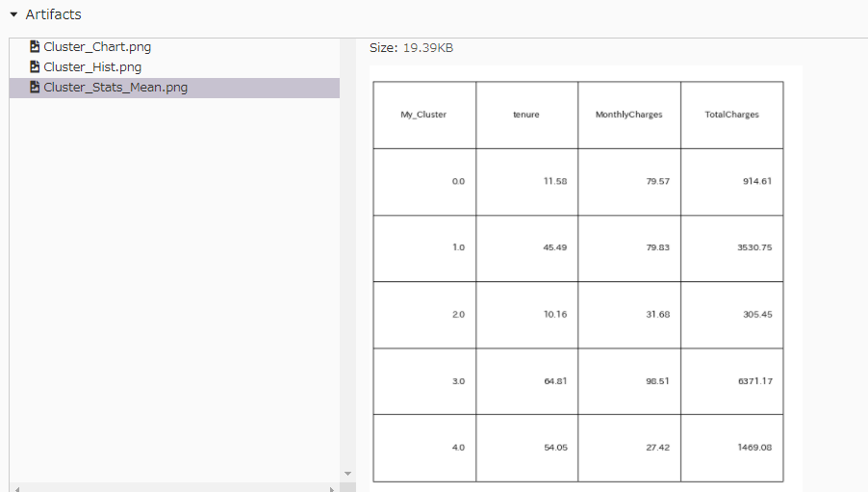This screenshot has height=492, width=868.
Task: Click the My_Cluster column header
Action: coord(423,115)
